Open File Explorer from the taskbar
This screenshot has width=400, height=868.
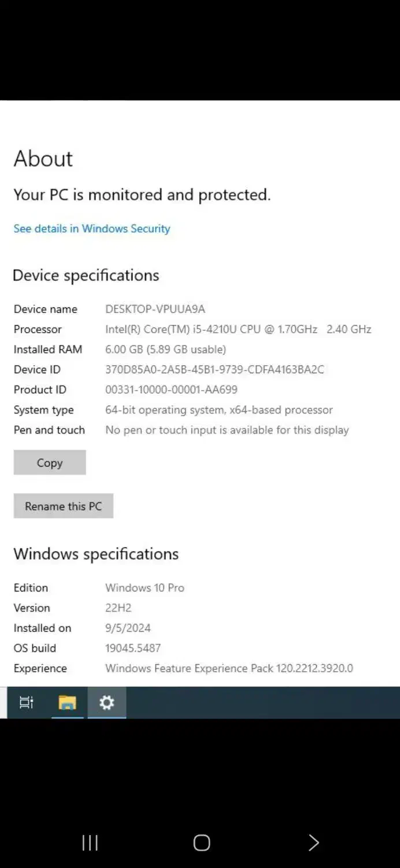67,703
